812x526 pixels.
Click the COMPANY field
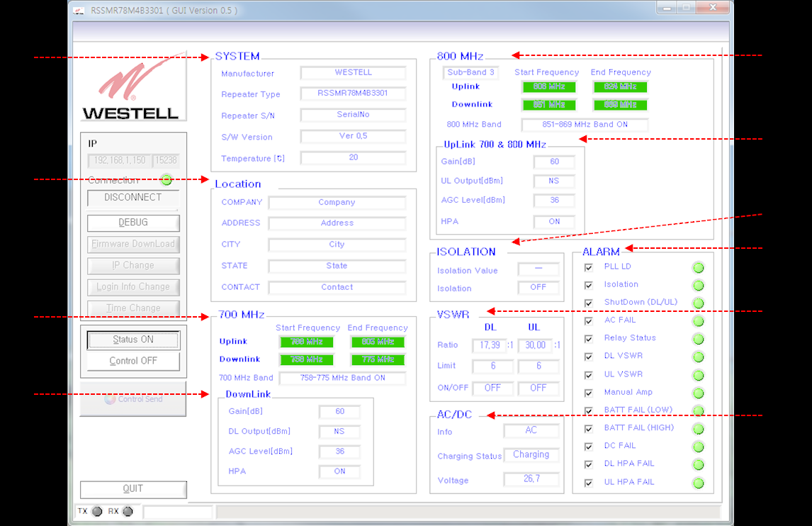pyautogui.click(x=337, y=203)
